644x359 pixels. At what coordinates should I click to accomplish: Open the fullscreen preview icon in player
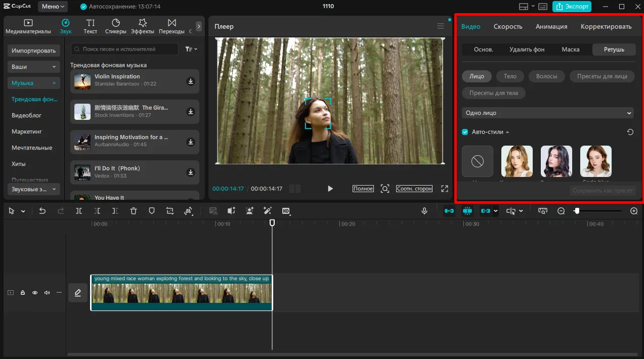[445, 189]
